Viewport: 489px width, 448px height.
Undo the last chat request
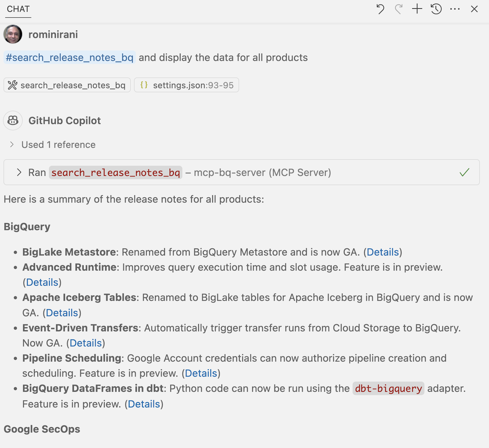380,9
